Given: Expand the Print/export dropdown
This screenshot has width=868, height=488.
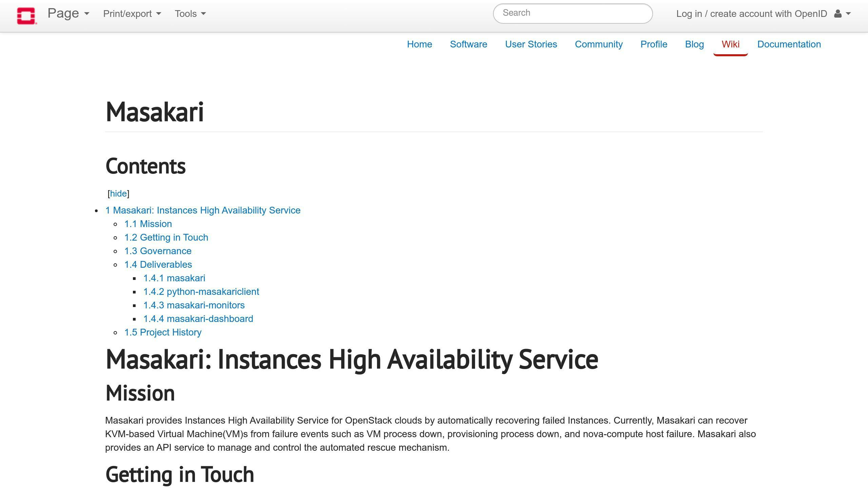Looking at the screenshot, I should (132, 14).
